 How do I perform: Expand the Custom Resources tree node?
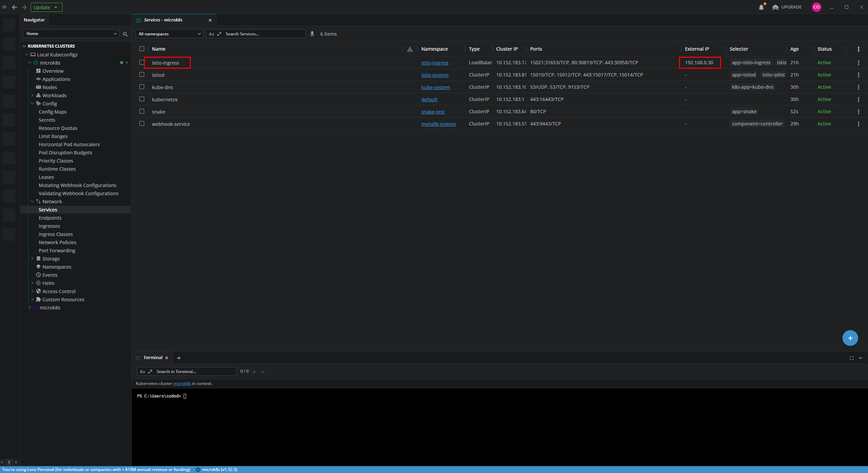tap(32, 299)
